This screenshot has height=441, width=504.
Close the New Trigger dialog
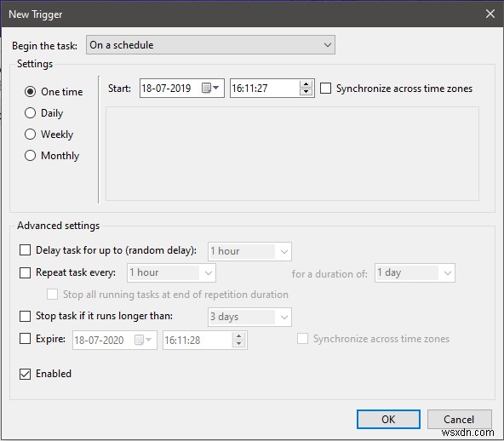(x=490, y=14)
